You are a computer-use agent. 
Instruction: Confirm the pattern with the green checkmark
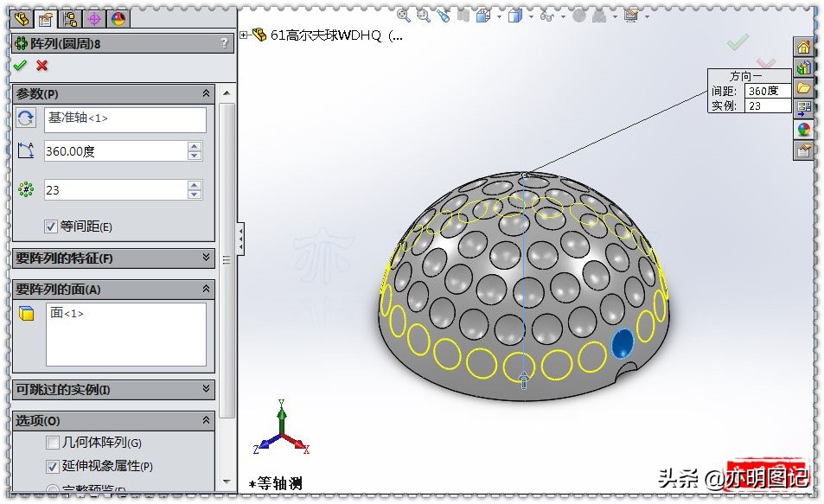(21, 64)
